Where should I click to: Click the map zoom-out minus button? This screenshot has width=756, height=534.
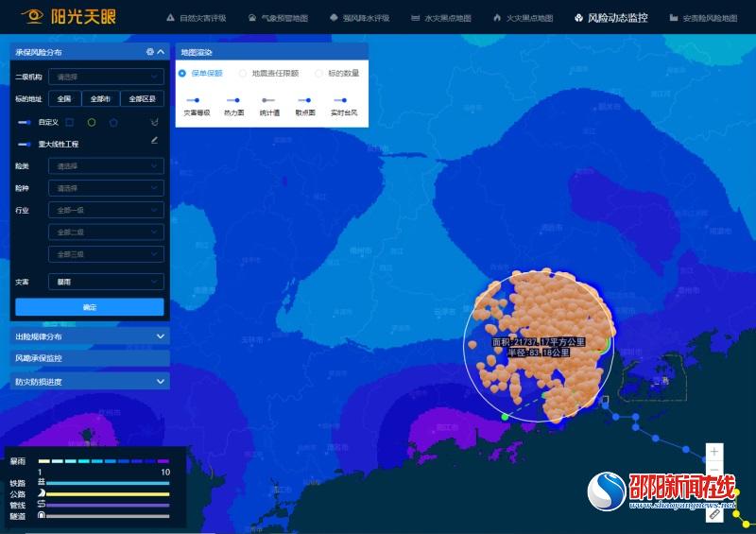click(x=714, y=470)
